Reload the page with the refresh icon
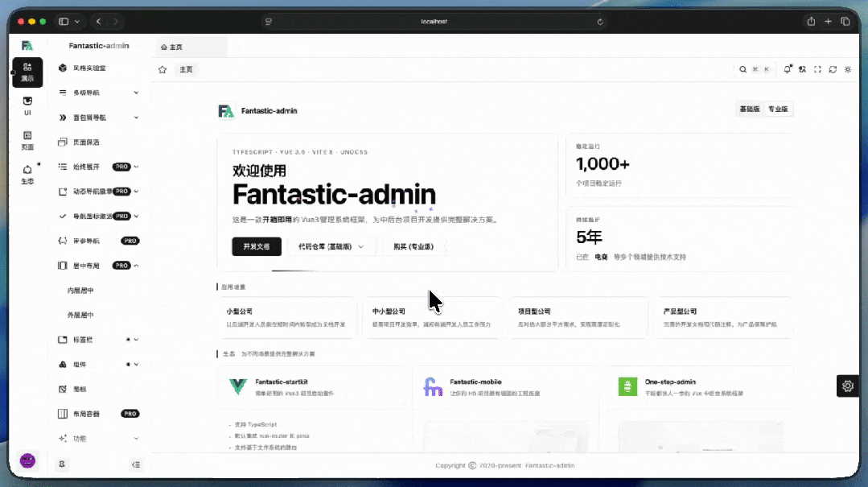868x487 pixels. tap(833, 69)
